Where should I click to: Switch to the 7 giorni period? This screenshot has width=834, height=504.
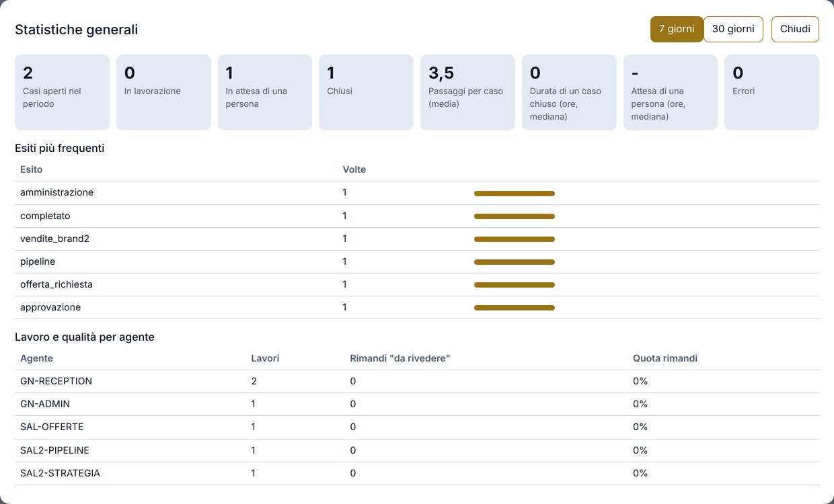tap(677, 30)
